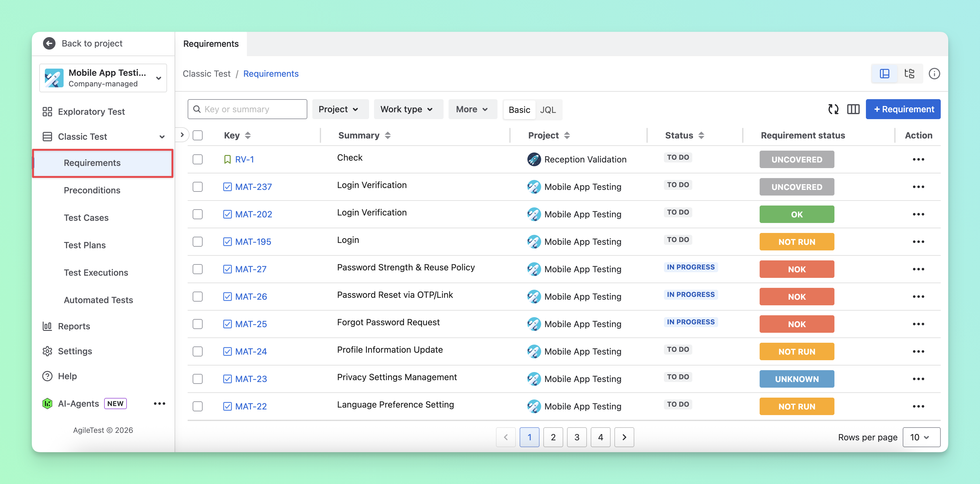Image resolution: width=980 pixels, height=484 pixels.
Task: Switch to JQL search mode
Action: [x=547, y=109]
